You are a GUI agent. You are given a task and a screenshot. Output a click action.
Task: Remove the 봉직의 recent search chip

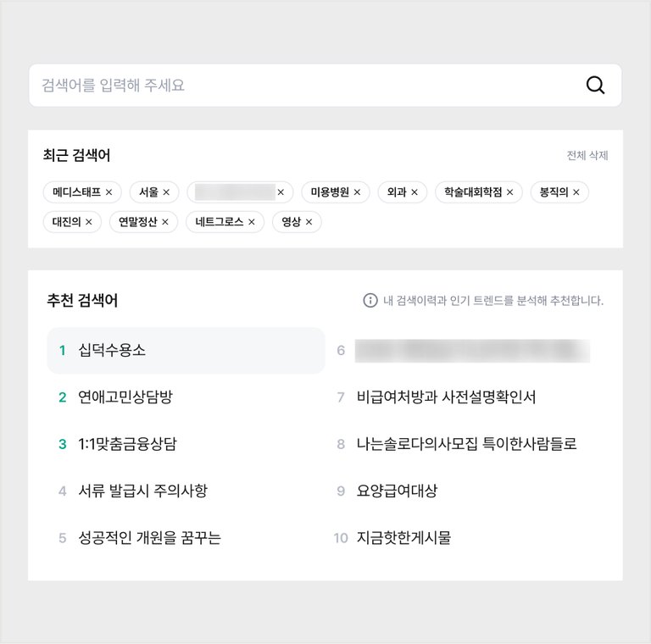(x=576, y=192)
